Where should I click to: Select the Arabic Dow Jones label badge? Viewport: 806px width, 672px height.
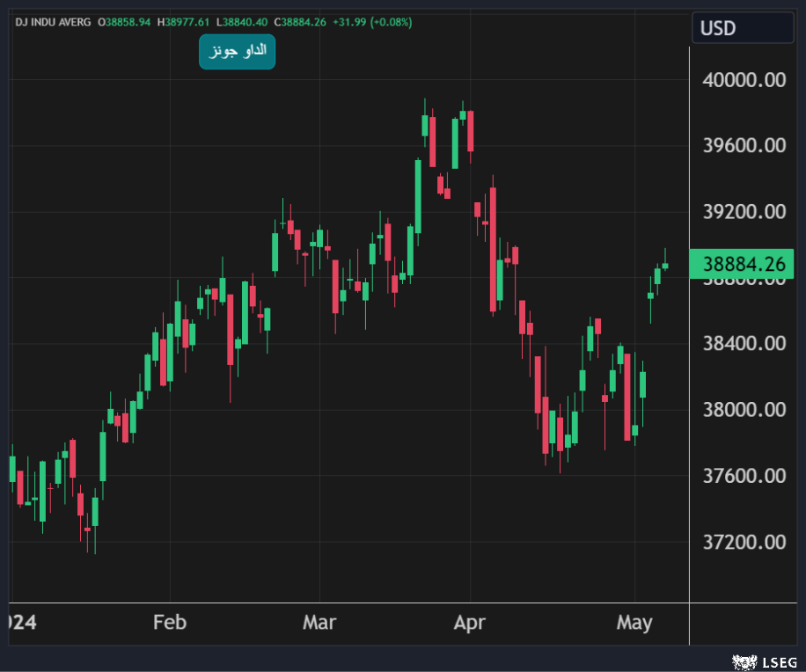(237, 52)
